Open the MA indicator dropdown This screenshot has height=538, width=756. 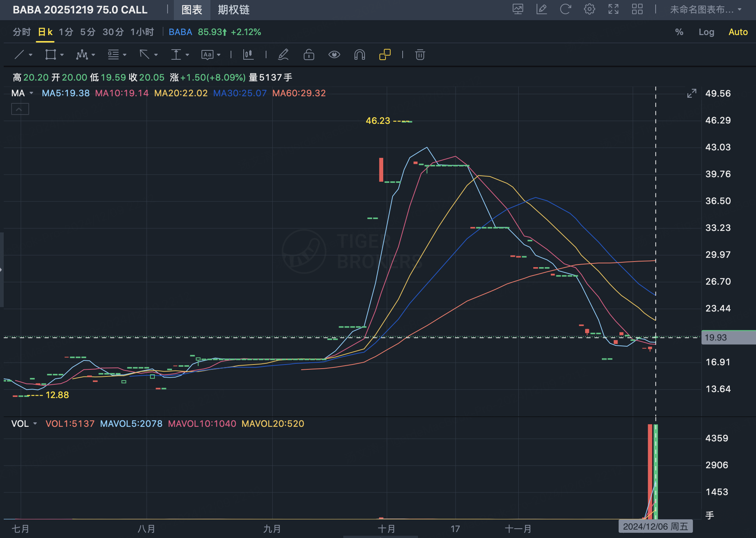click(x=31, y=93)
